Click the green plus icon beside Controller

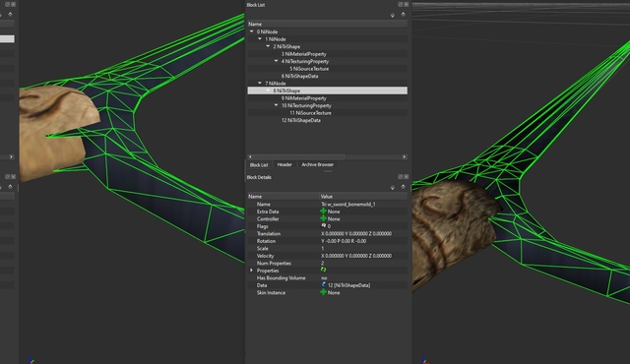323,218
